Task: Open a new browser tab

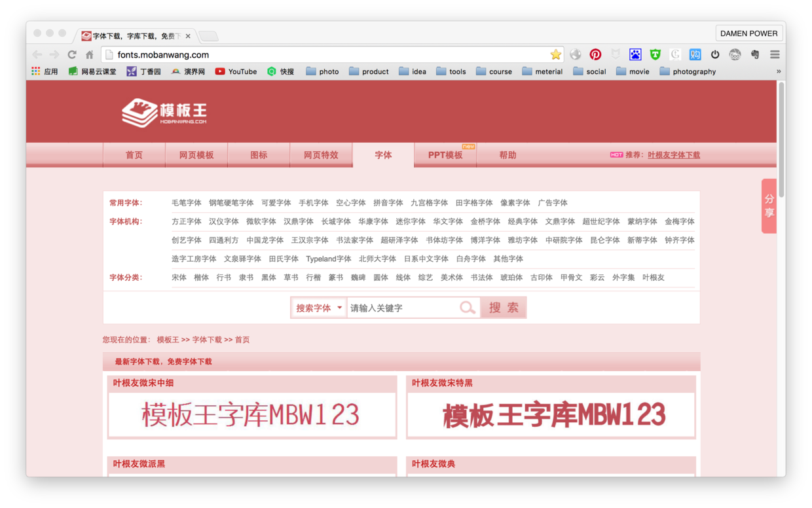Action: click(x=208, y=36)
